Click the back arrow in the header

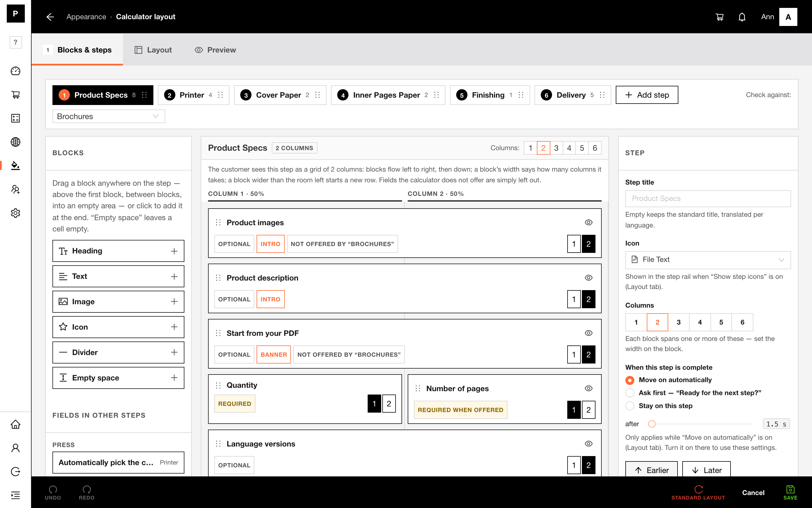[50, 17]
